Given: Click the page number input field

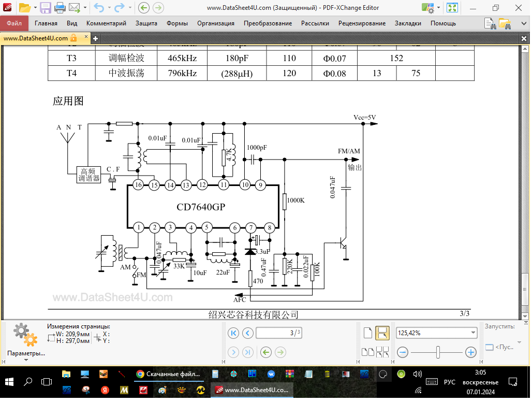Looking at the screenshot, I should click(278, 333).
